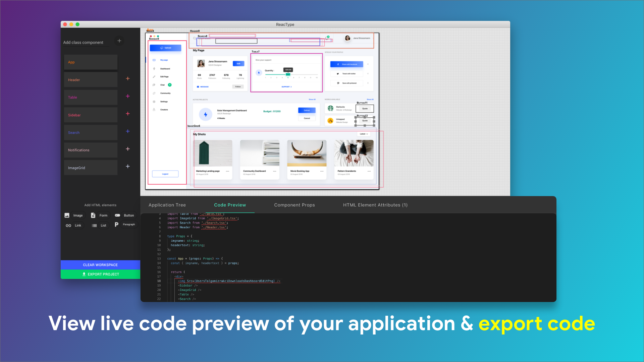
Task: Click the blue Deliver button
Action: (307, 110)
